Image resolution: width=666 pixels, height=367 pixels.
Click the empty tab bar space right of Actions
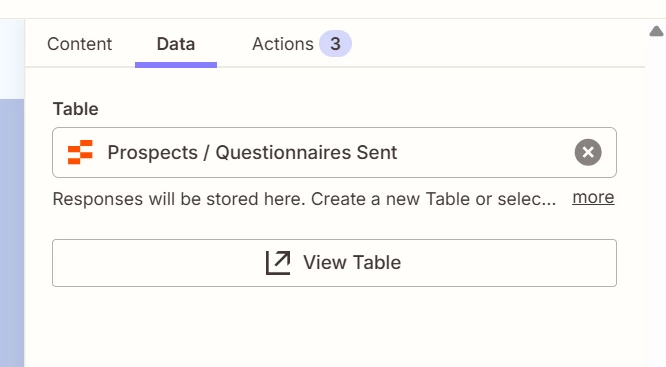pyautogui.click(x=497, y=44)
